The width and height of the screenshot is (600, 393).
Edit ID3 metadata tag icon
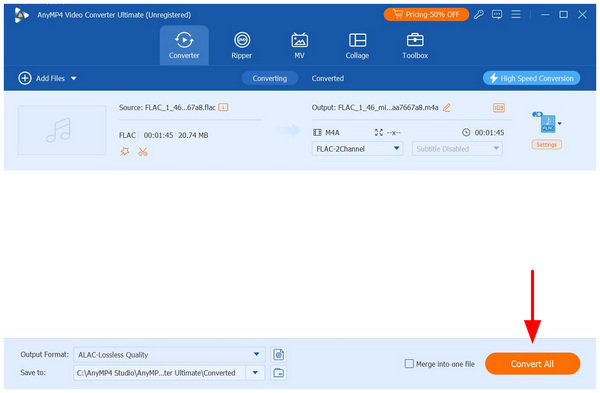499,108
